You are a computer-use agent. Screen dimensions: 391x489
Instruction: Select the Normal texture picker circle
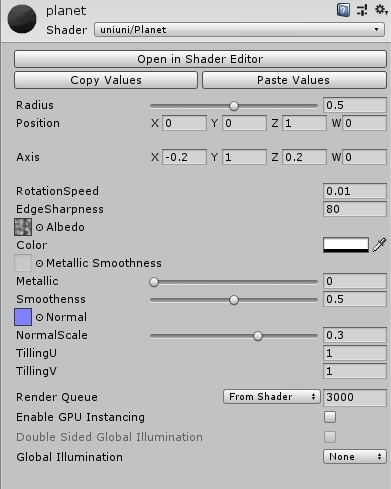pyautogui.click(x=39, y=317)
